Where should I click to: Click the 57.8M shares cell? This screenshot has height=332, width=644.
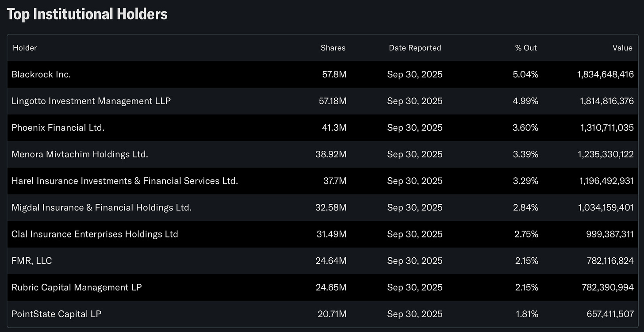tap(334, 74)
